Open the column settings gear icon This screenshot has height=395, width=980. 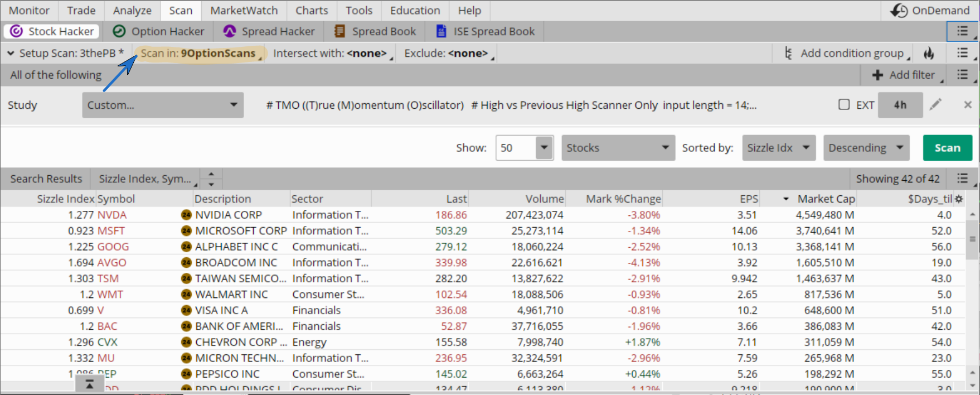tap(959, 199)
